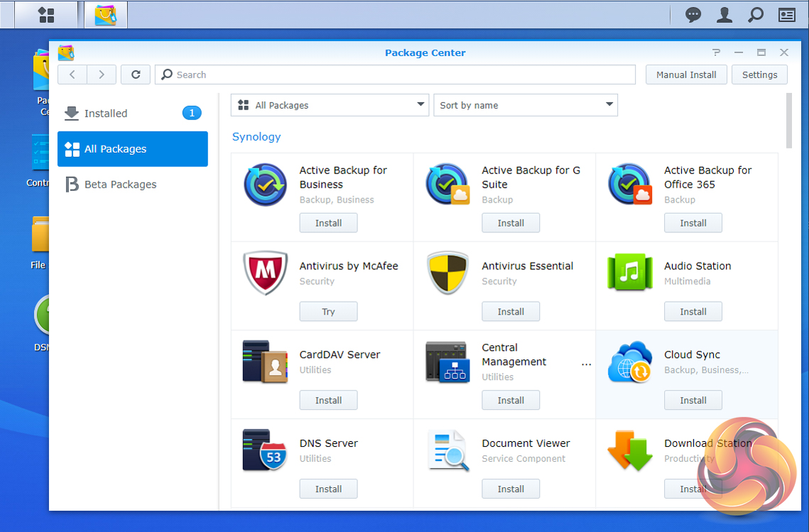Click the refresh button in Package Center
The image size is (809, 532).
point(136,75)
